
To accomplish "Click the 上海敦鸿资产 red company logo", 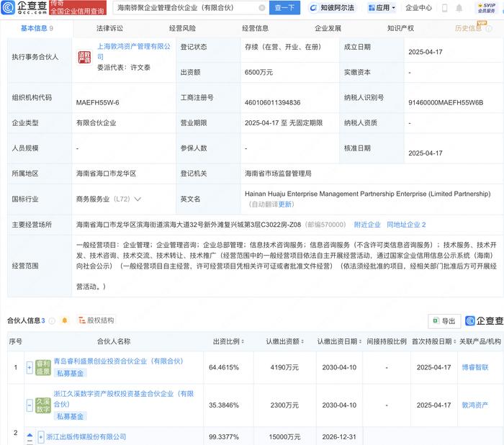I will (84, 57).
